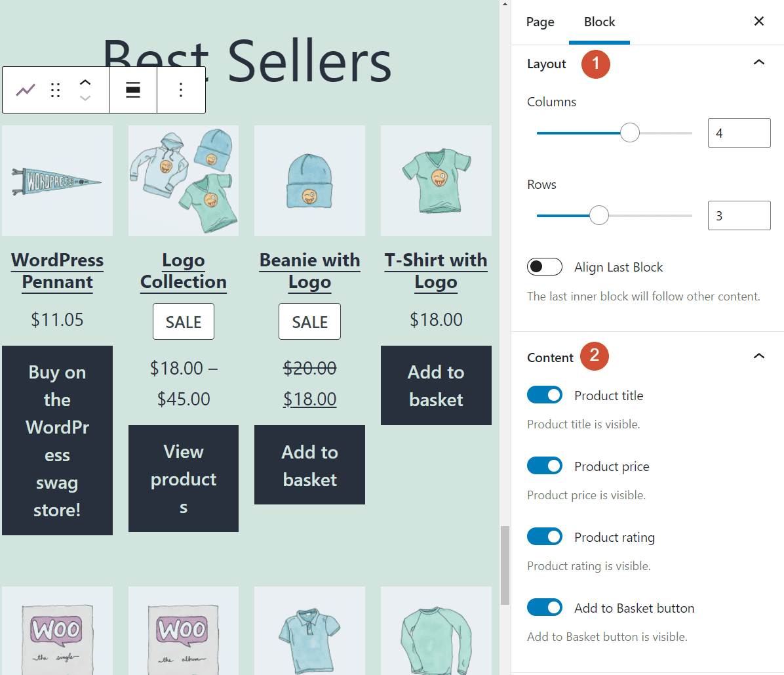This screenshot has height=675, width=784.
Task: Close the Block settings sidebar
Action: [x=758, y=21]
